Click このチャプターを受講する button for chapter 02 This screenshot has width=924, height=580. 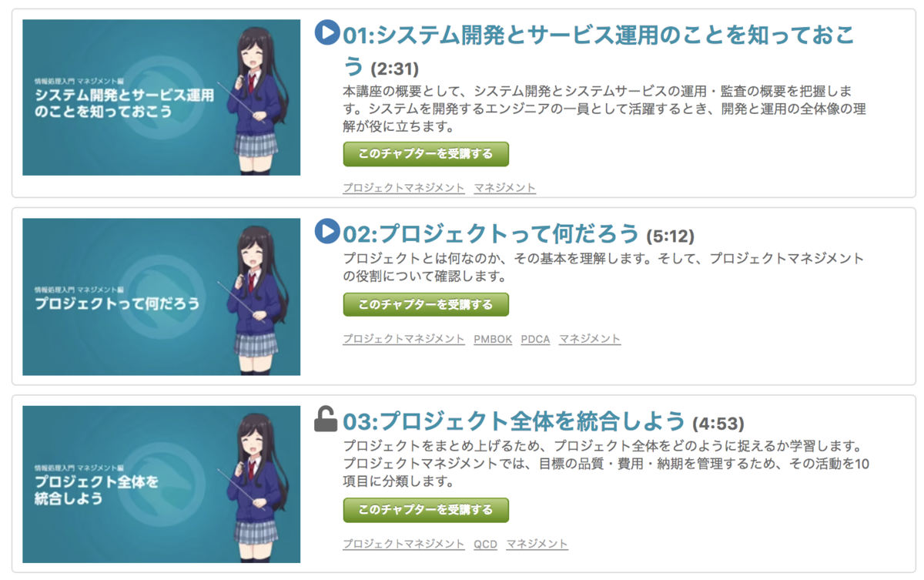(426, 304)
